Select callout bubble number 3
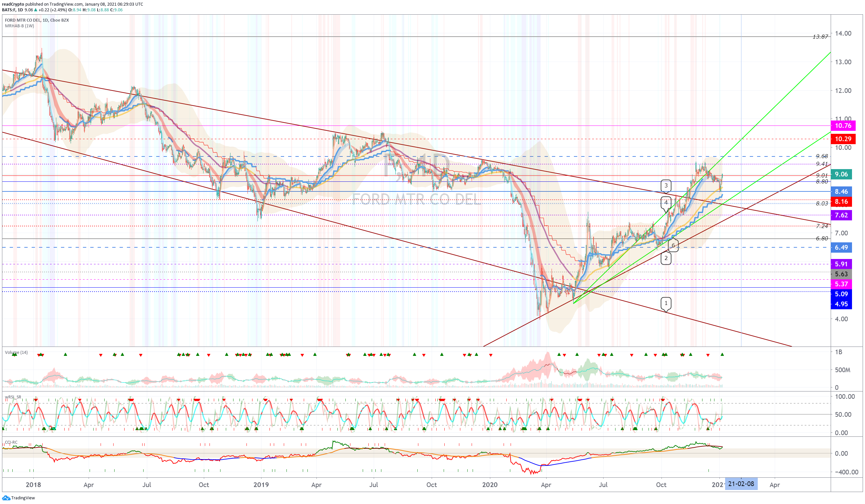 (666, 186)
